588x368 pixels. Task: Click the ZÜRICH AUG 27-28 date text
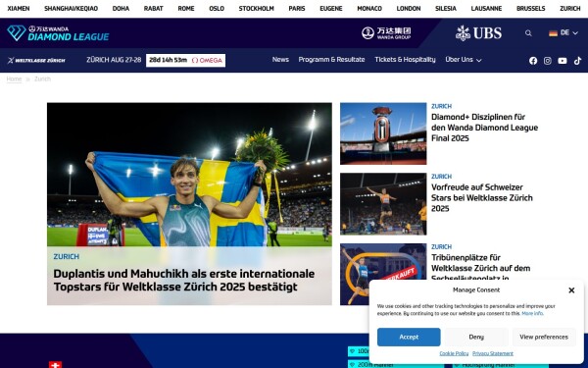point(114,60)
